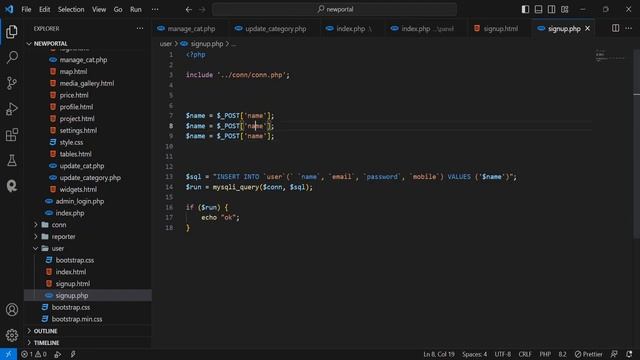Open the View menu
The image size is (640, 360).
pos(99,9)
